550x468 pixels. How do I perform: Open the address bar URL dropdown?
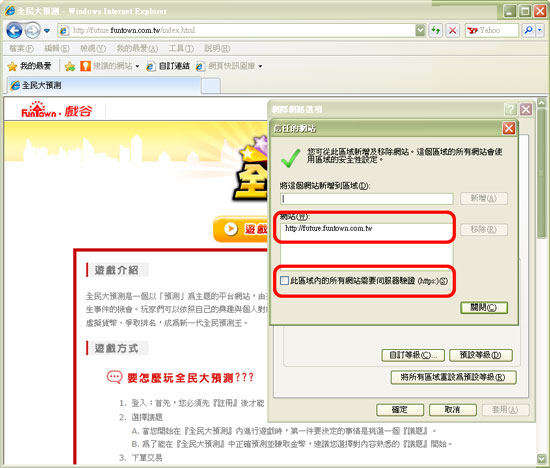pos(420,31)
